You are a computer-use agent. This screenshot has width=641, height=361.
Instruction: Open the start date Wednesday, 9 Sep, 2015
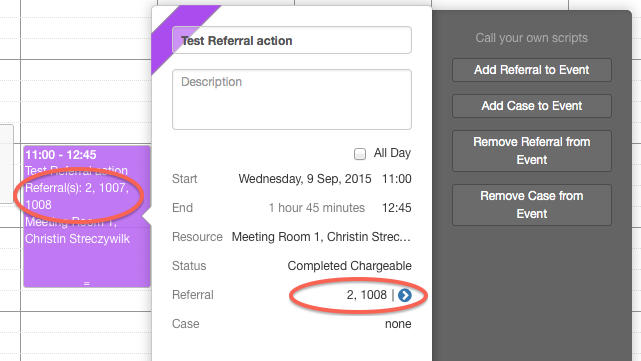point(305,179)
